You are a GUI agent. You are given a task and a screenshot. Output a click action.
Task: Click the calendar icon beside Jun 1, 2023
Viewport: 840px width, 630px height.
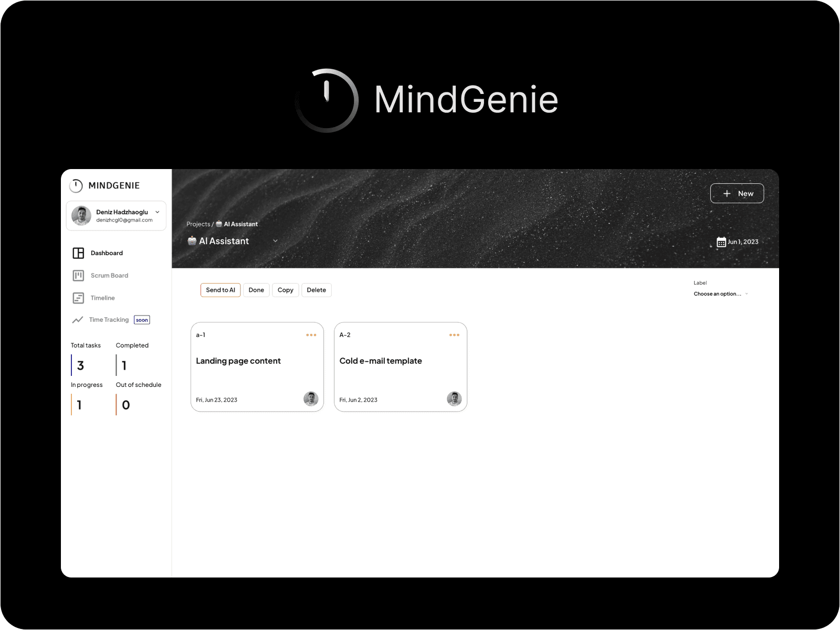tap(721, 241)
